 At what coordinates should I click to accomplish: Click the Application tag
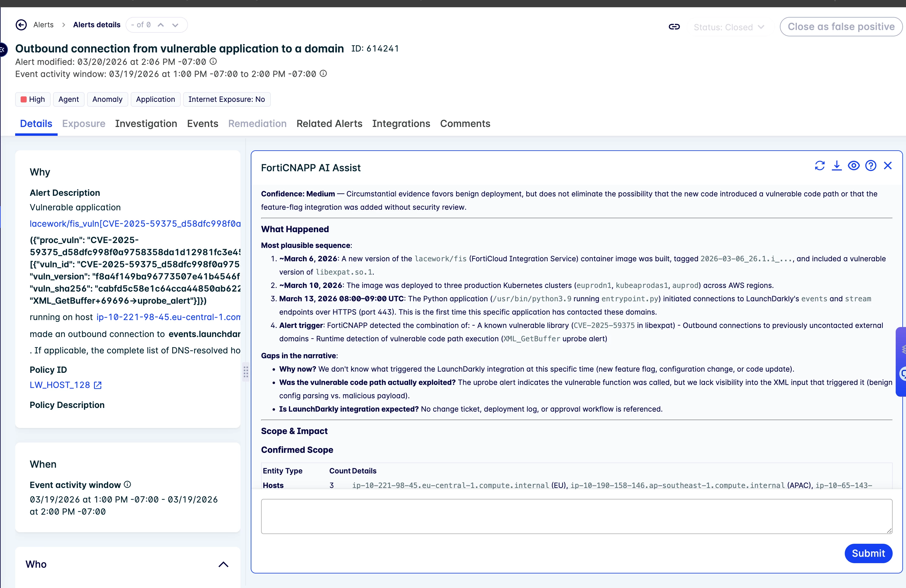coord(155,99)
